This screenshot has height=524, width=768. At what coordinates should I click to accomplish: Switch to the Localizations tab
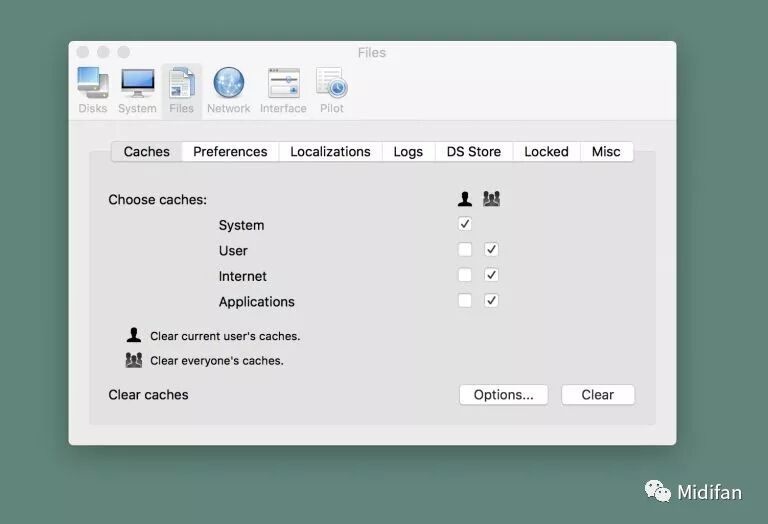coord(330,152)
